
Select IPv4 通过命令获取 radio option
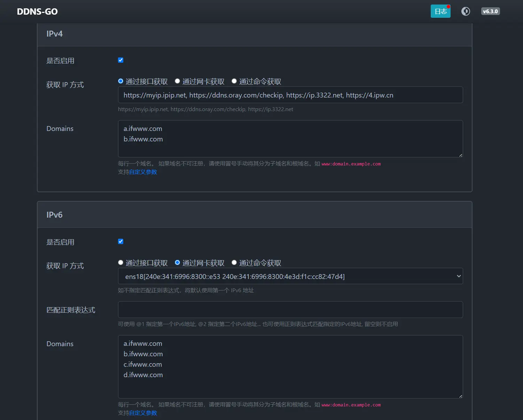pyautogui.click(x=234, y=81)
